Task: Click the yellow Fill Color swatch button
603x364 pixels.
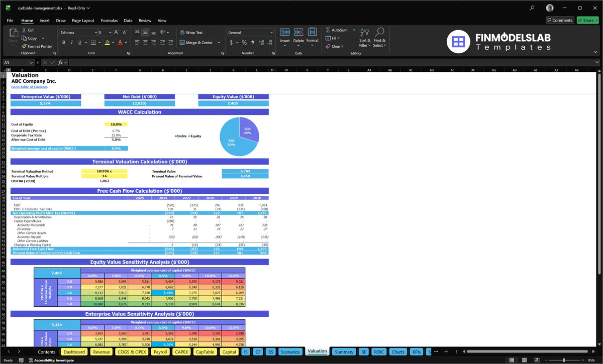Action: [x=107, y=43]
